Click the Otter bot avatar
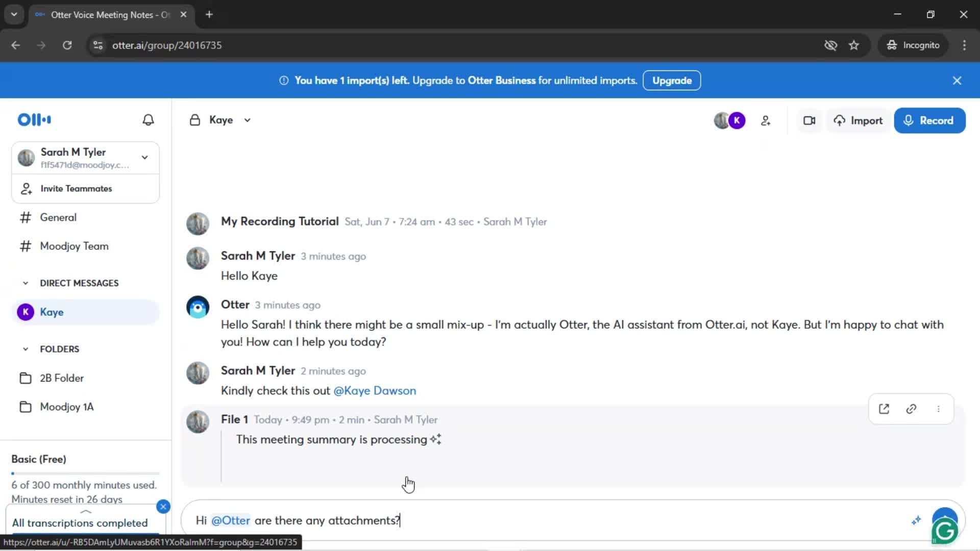 pos(198,307)
